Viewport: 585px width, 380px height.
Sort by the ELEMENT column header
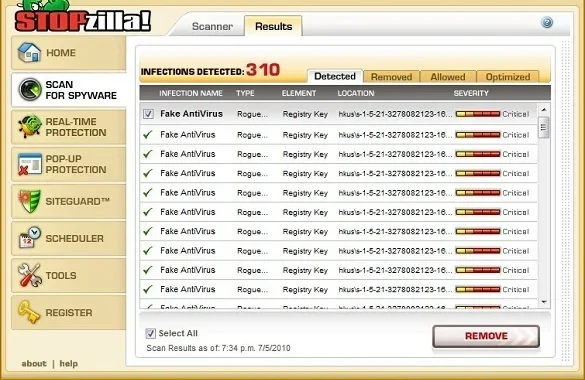click(x=298, y=93)
